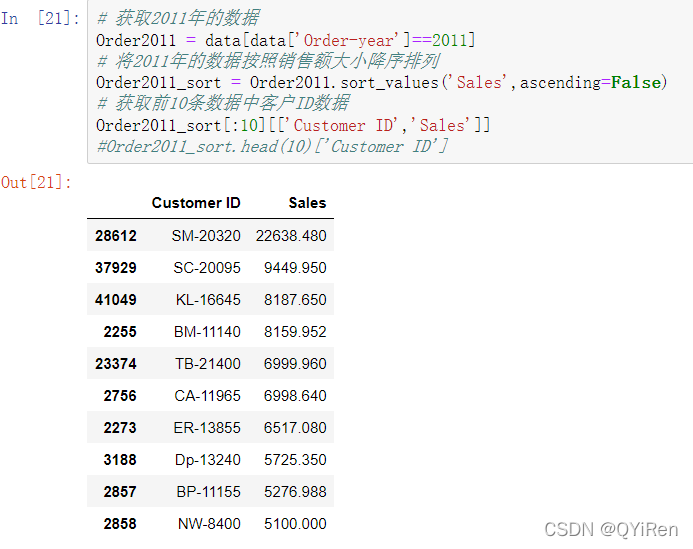Click inside the code cell input area
693x549 pixels.
point(390,82)
